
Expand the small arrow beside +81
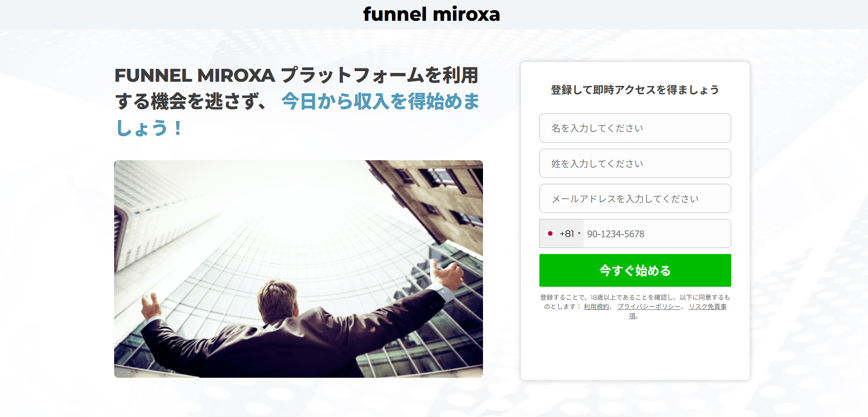[579, 234]
